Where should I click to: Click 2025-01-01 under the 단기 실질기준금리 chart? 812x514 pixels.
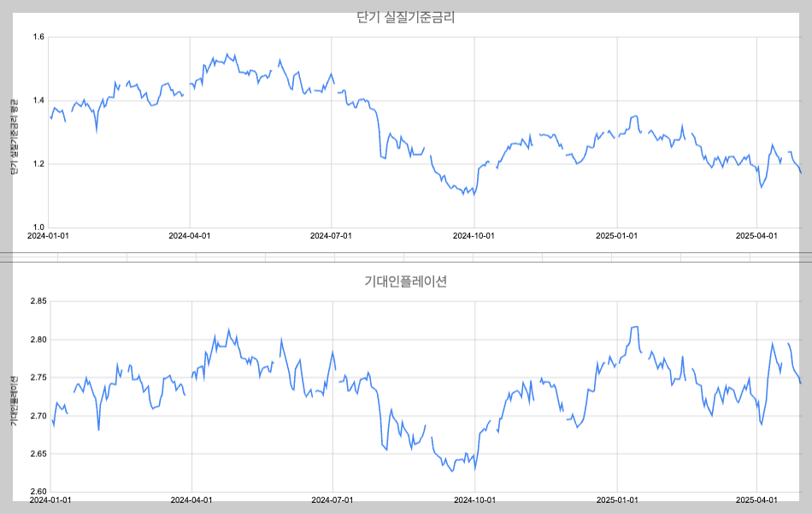click(617, 236)
